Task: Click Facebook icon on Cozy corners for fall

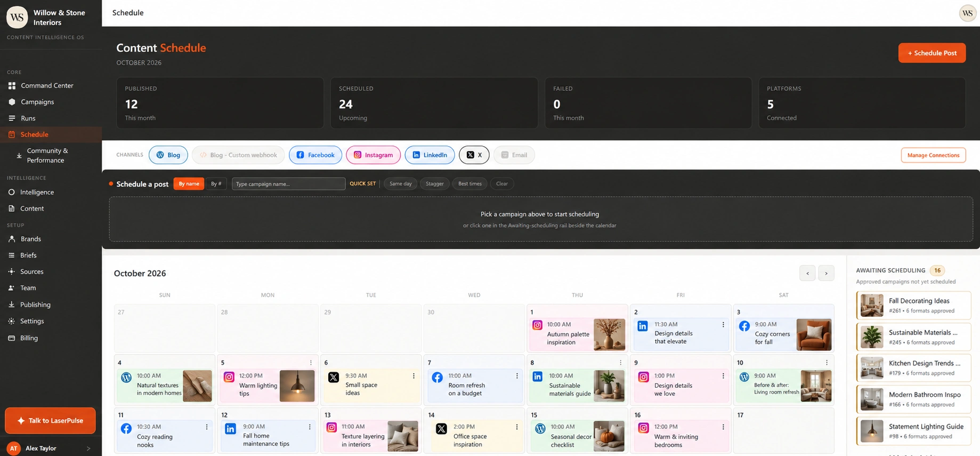Action: (744, 326)
